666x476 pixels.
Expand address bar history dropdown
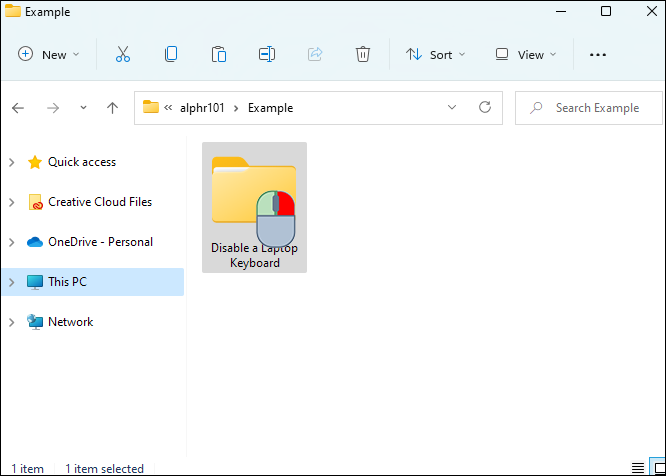coord(452,107)
